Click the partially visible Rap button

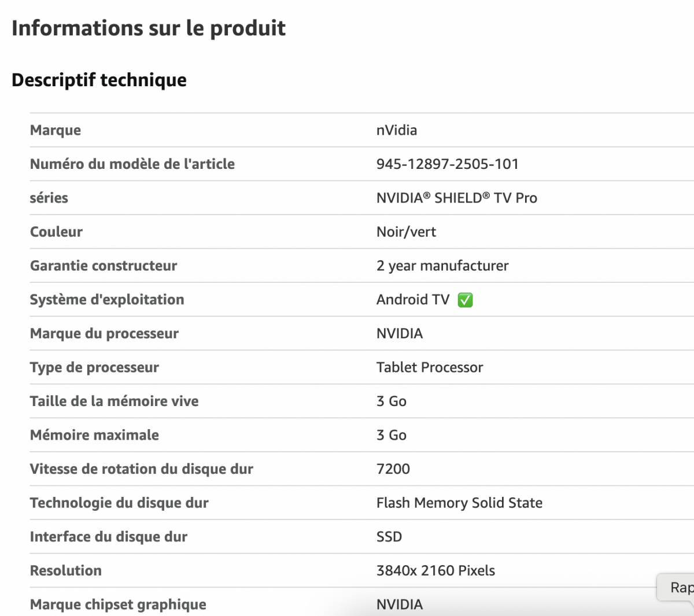[680, 588]
